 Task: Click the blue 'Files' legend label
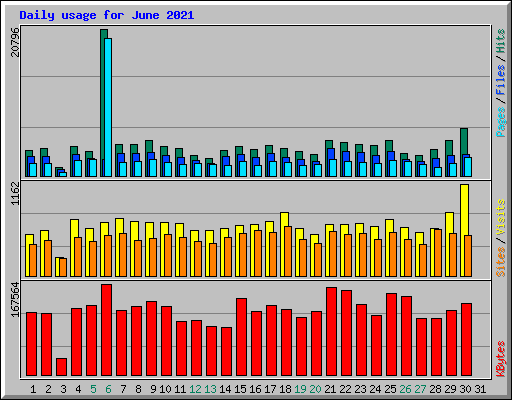500,80
